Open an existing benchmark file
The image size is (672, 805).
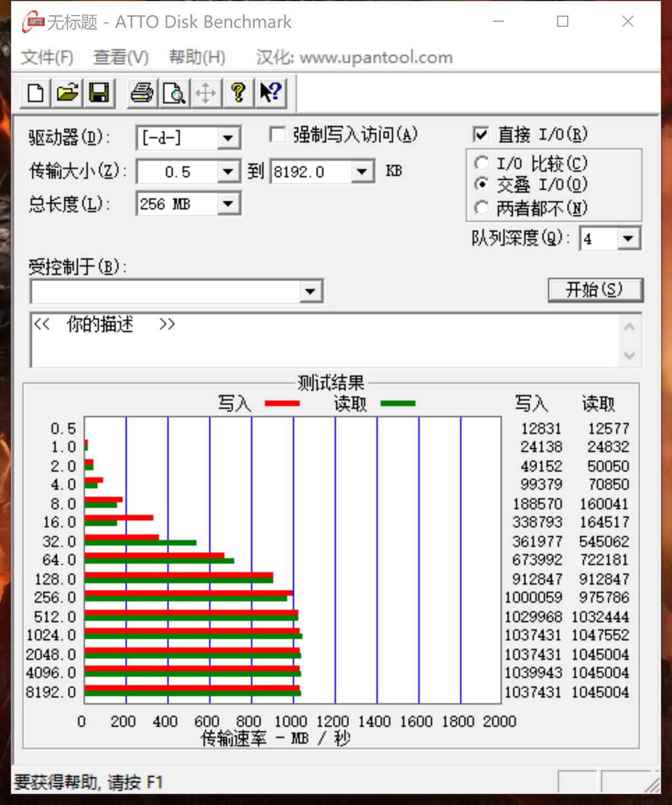point(67,93)
